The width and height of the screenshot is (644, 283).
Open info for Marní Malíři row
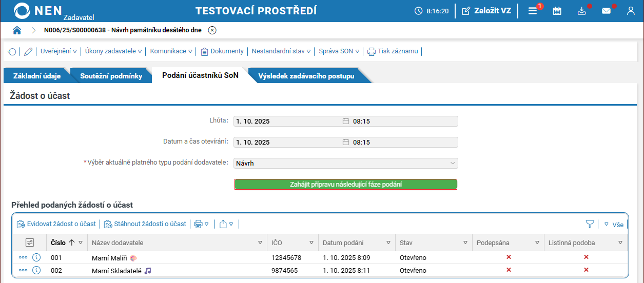36,257
